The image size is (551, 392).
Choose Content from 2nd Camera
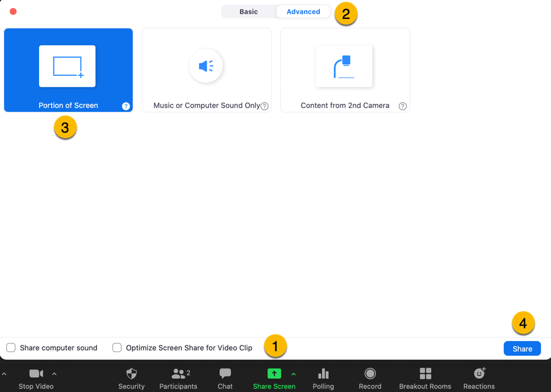tap(345, 70)
